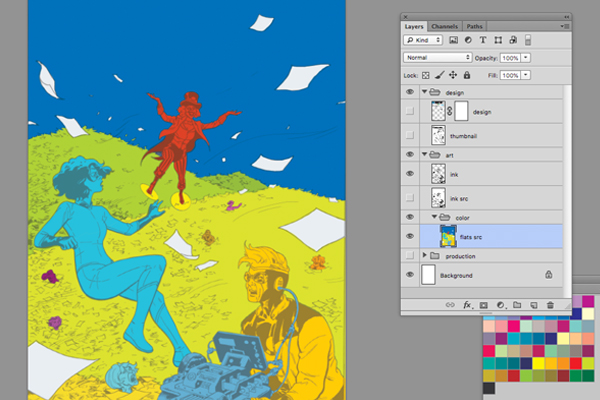Image resolution: width=600 pixels, height=400 pixels.
Task: Click the design group folder icon
Action: click(435, 92)
